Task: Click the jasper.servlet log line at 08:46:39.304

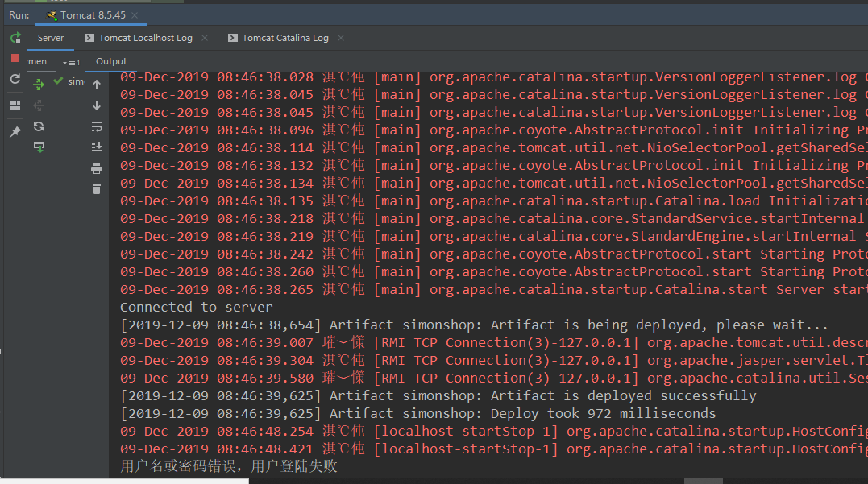Action: pos(494,360)
